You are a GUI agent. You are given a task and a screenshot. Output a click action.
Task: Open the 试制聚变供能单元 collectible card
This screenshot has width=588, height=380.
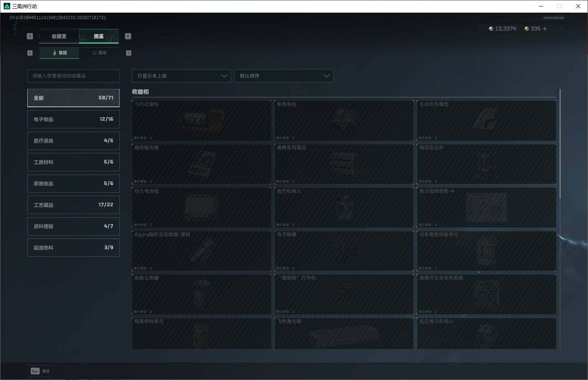486,251
